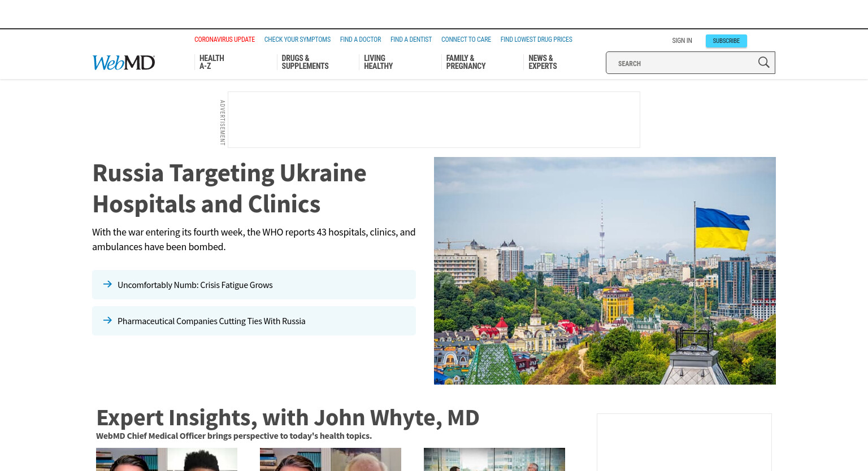Click the Ukraine flag cityscape image

coord(605,271)
